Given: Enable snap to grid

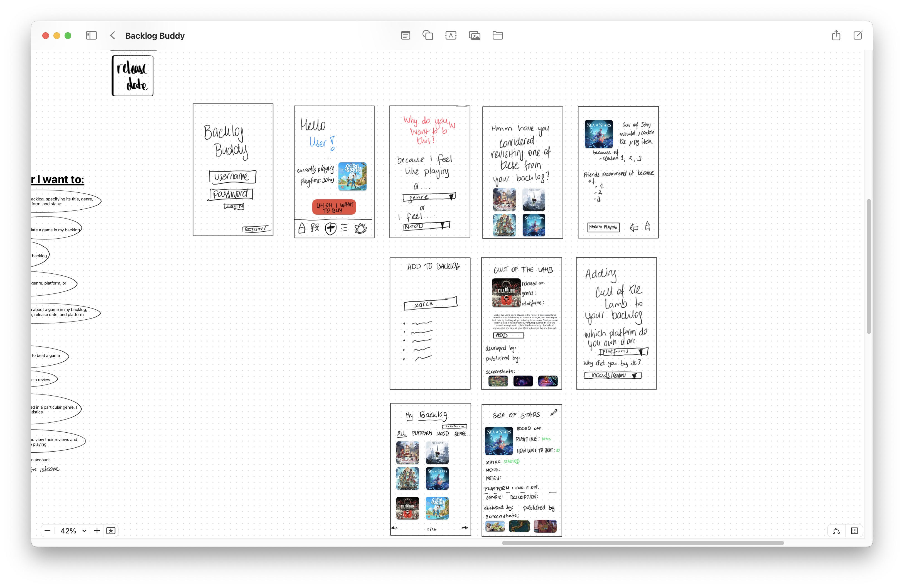Looking at the screenshot, I should pos(854,531).
